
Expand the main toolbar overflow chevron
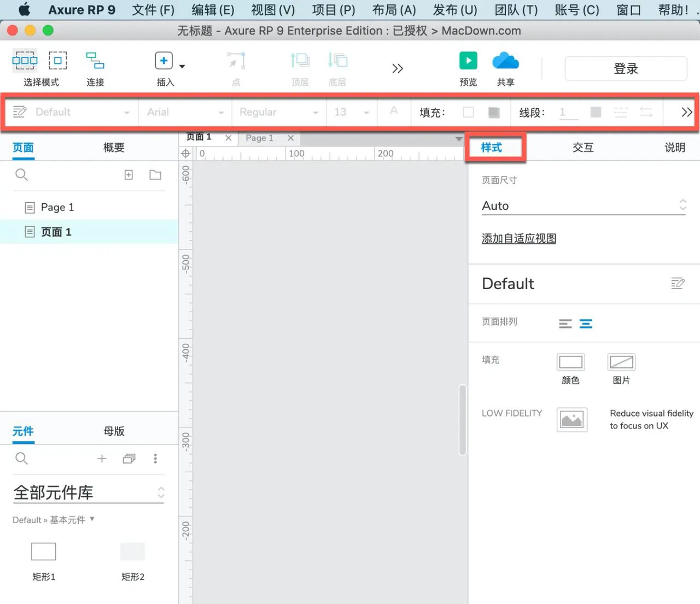pyautogui.click(x=398, y=68)
